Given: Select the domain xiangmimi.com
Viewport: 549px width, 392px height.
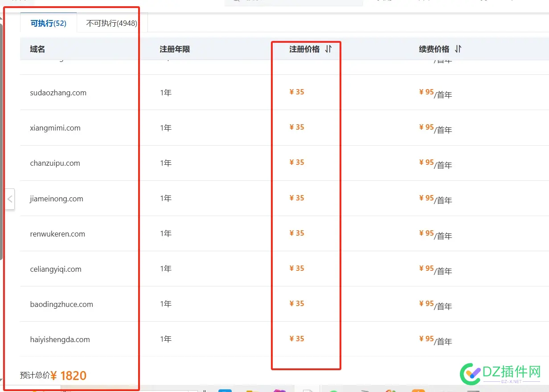Looking at the screenshot, I should (55, 128).
